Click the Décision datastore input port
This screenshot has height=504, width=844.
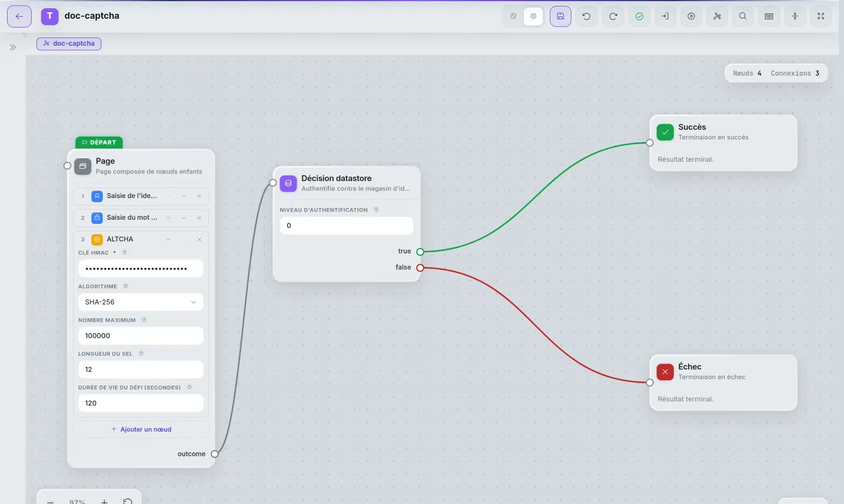pos(273,183)
